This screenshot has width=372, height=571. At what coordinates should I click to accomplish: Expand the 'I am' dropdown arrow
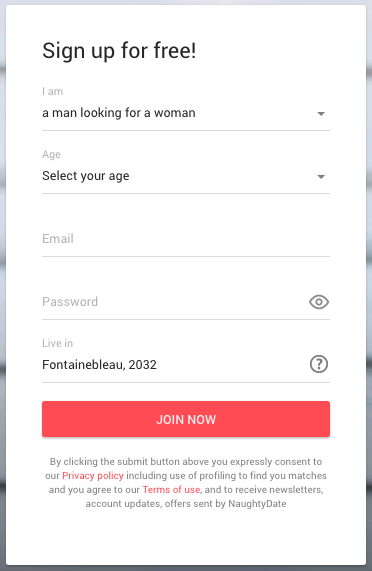click(321, 114)
